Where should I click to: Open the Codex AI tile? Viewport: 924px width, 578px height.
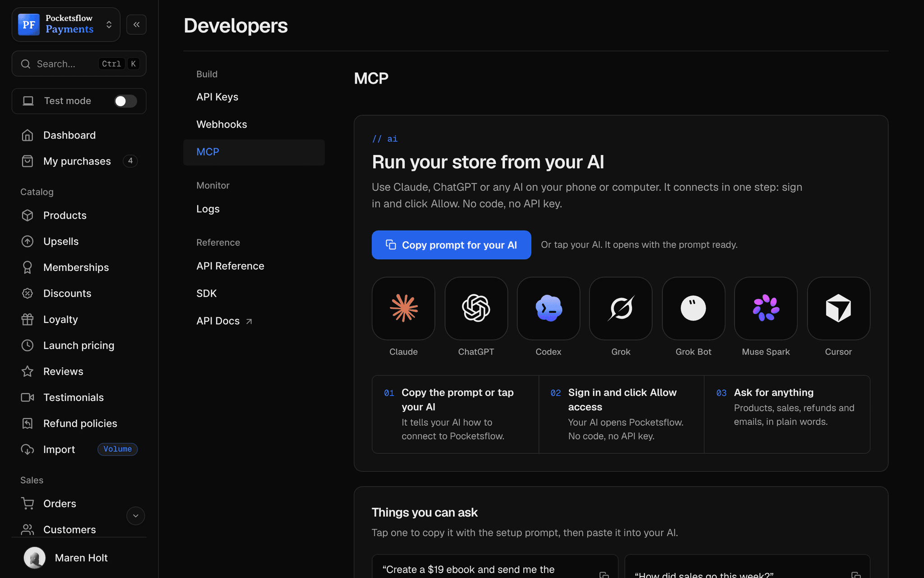pyautogui.click(x=548, y=308)
